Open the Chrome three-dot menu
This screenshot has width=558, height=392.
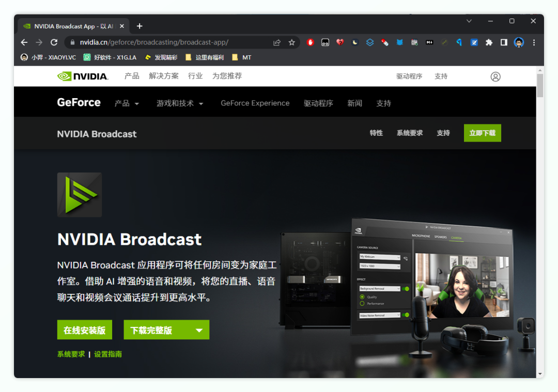click(x=534, y=43)
